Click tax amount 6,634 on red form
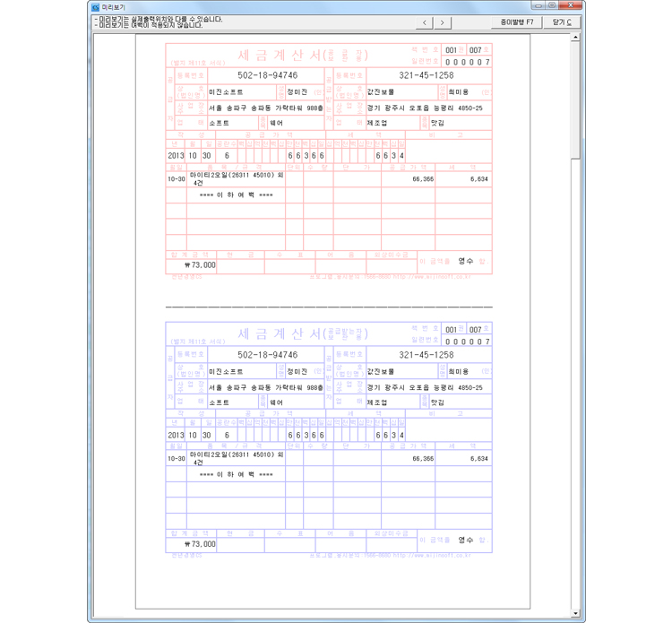This screenshot has height=623, width=672. [x=478, y=179]
